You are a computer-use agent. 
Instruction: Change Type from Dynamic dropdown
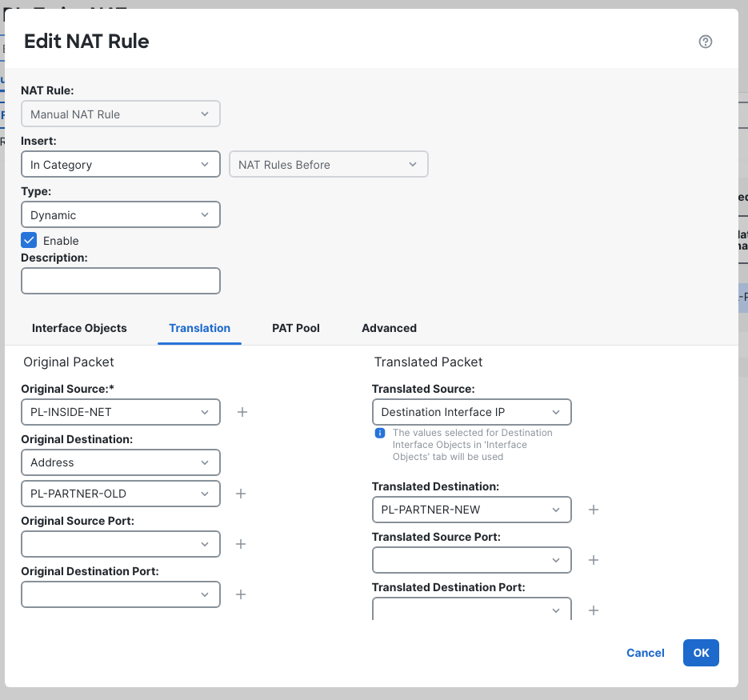point(121,214)
